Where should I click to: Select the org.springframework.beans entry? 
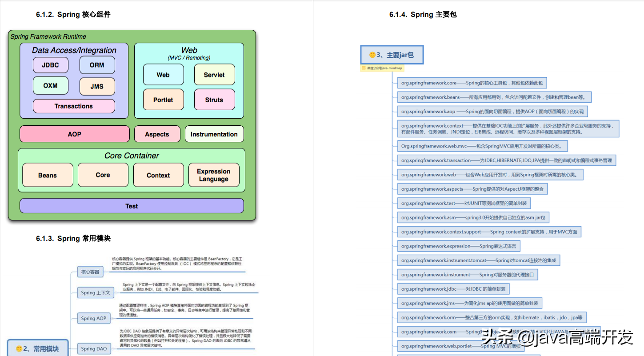click(494, 97)
